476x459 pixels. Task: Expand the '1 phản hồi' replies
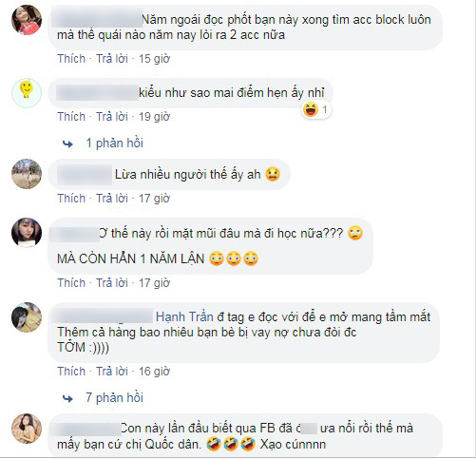[115, 143]
